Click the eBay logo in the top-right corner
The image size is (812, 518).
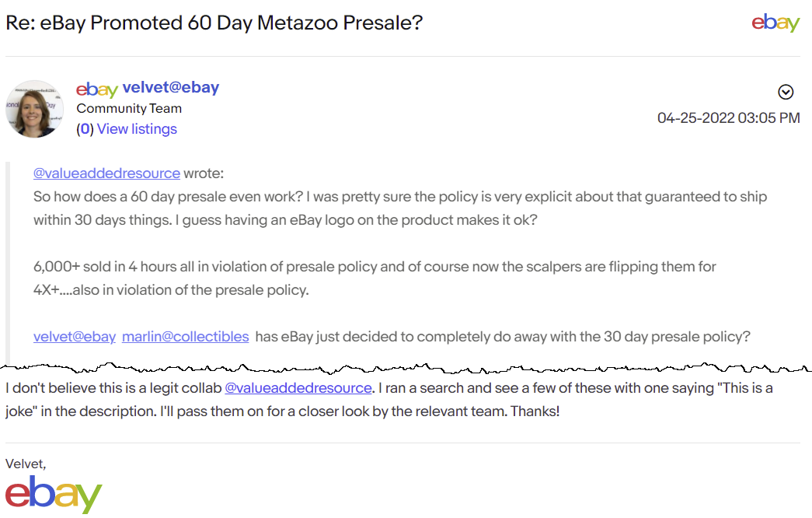tap(775, 23)
